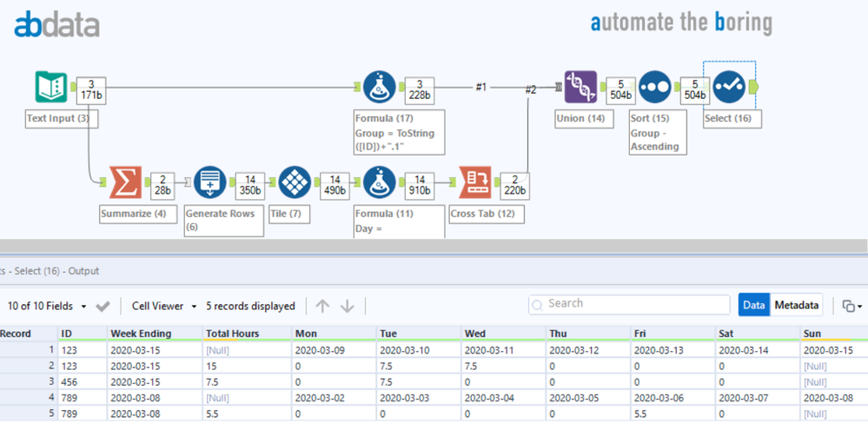
Task: Click the Fri column header
Action: pos(673,334)
